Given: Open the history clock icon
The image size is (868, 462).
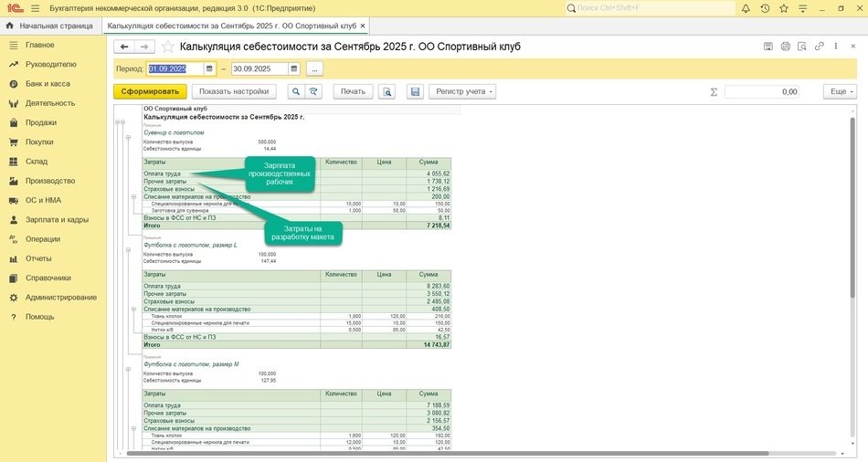Looking at the screenshot, I should [x=765, y=8].
